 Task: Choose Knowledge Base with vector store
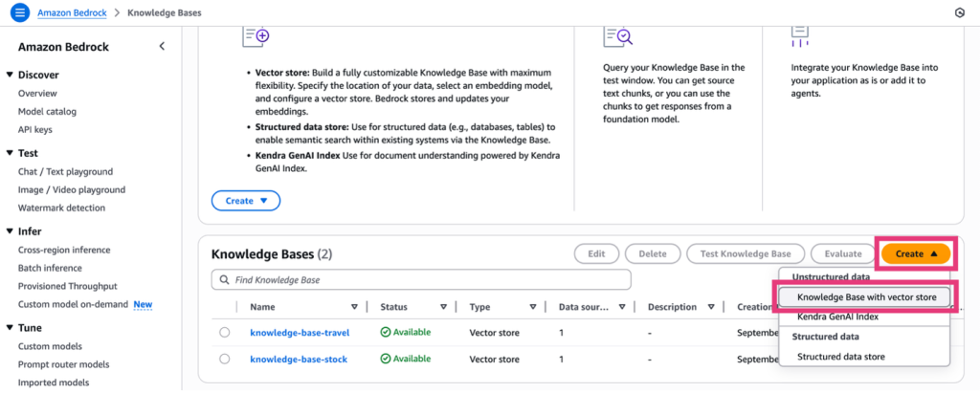[x=866, y=297]
